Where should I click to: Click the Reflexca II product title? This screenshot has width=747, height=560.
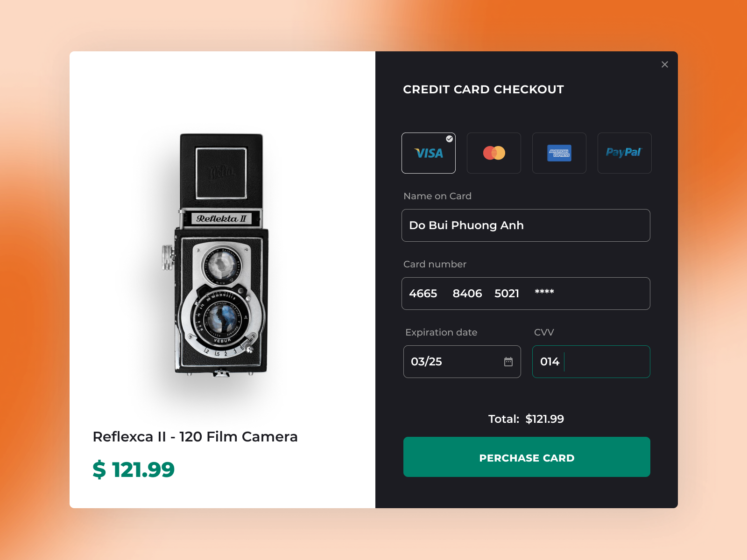click(195, 437)
